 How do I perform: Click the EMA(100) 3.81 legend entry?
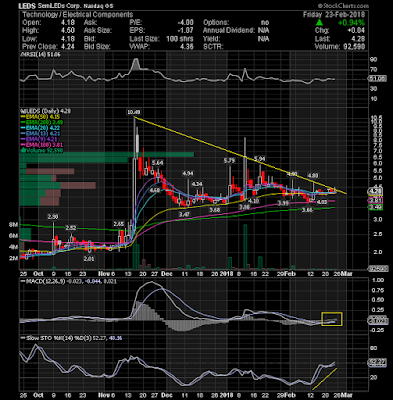42,145
